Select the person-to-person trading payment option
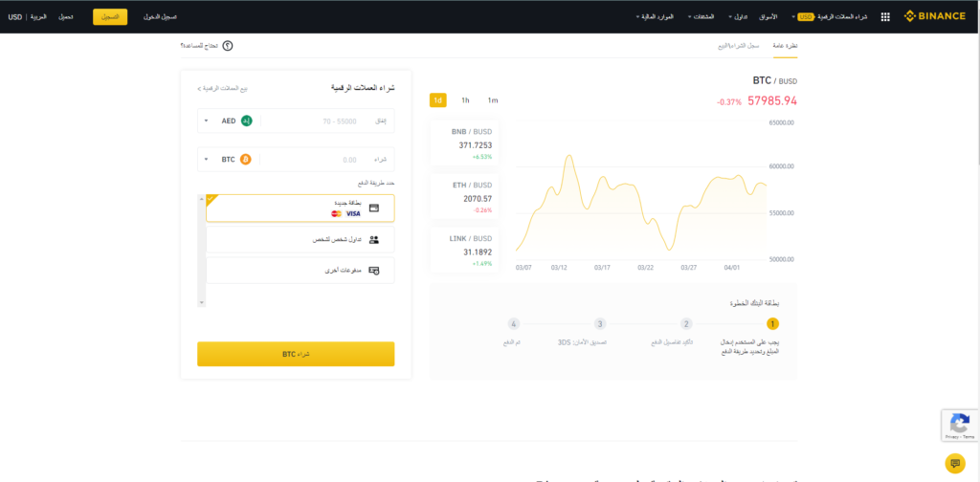 coord(300,239)
